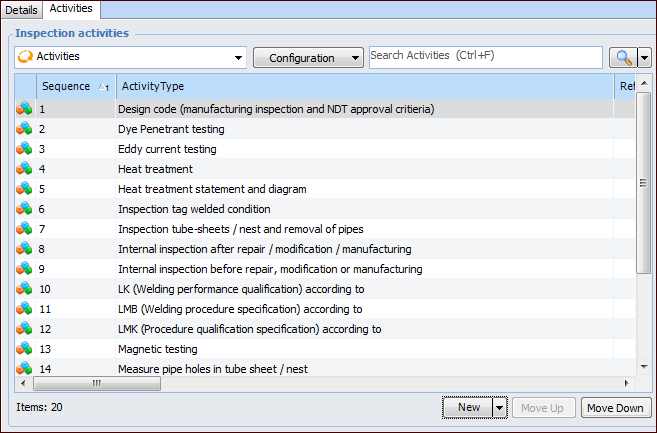Switch to the Details tab
The height and width of the screenshot is (433, 657).
22,10
